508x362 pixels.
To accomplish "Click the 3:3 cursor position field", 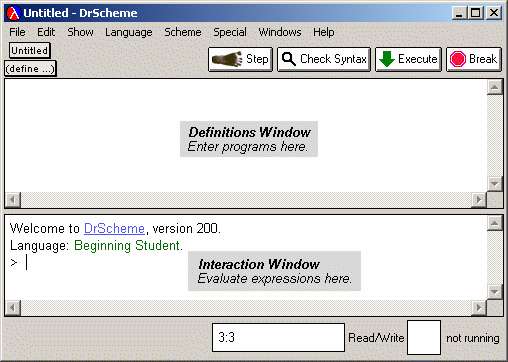I will click(x=278, y=337).
